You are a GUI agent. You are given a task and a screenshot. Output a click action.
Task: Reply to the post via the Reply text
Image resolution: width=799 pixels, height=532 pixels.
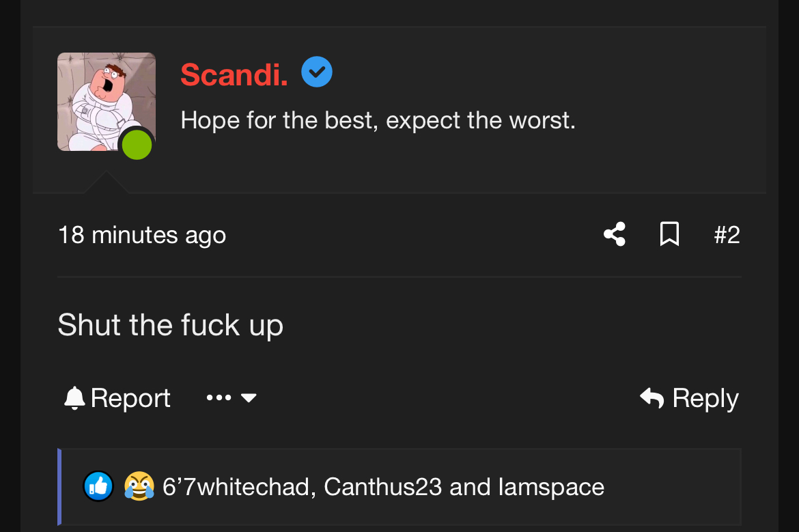705,399
